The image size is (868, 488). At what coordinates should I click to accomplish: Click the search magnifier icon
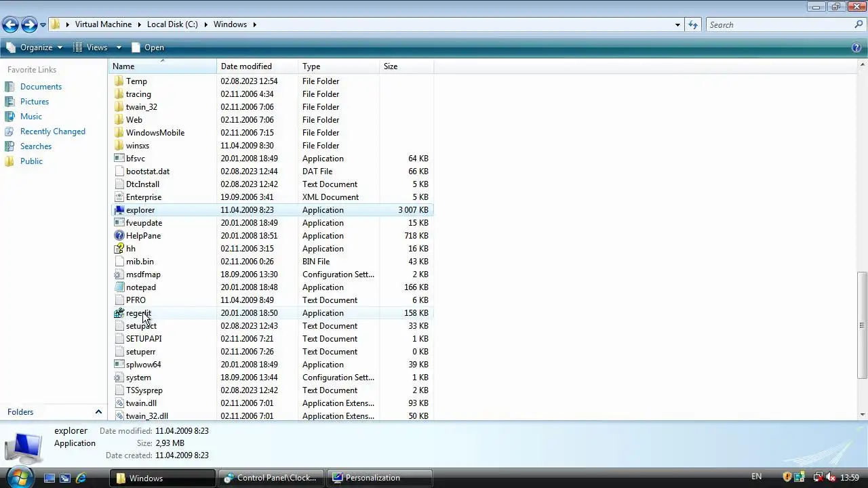click(859, 24)
